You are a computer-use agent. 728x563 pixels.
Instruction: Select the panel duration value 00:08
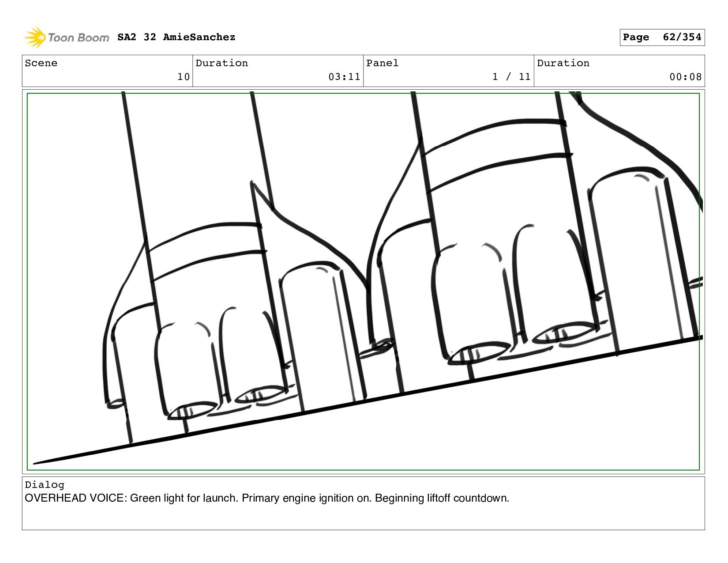[x=686, y=77]
